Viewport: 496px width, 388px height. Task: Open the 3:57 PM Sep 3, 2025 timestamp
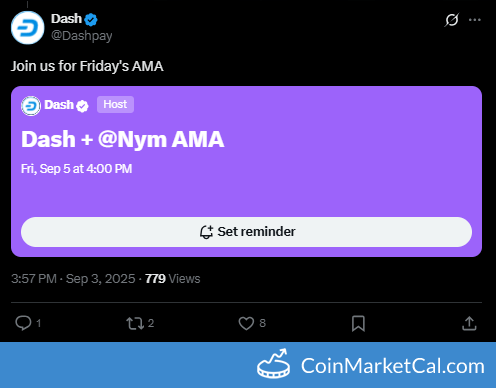click(x=73, y=279)
